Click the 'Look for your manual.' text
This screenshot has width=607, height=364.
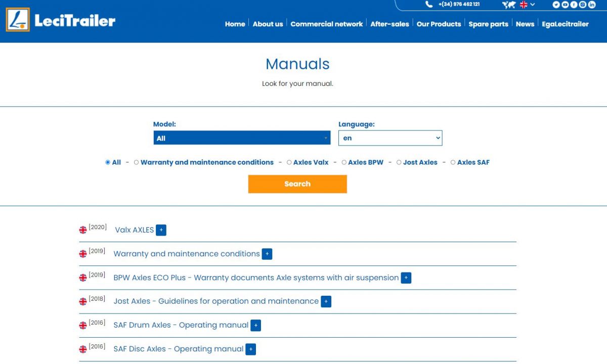click(x=297, y=83)
